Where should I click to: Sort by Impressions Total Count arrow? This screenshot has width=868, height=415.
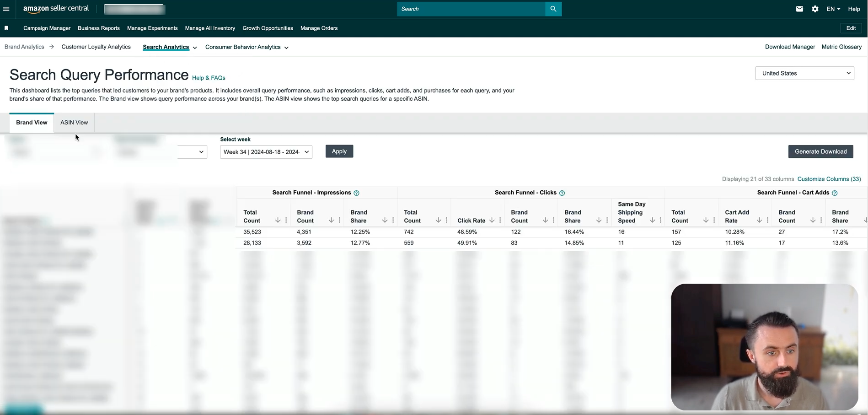[x=278, y=221]
